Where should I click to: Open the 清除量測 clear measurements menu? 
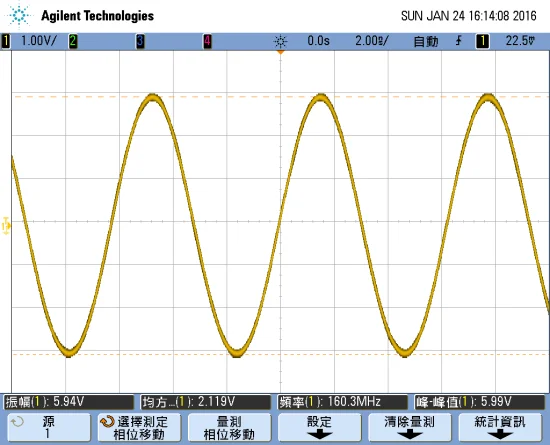pyautogui.click(x=410, y=427)
